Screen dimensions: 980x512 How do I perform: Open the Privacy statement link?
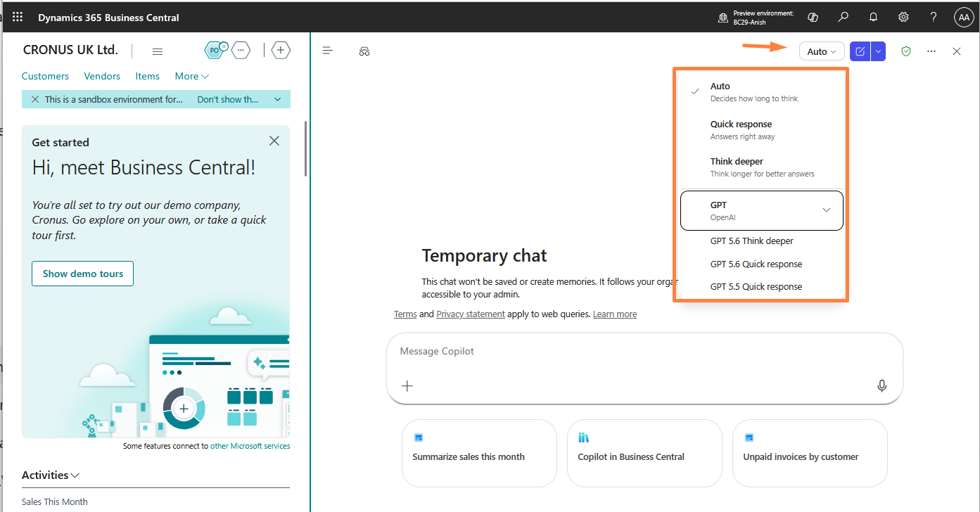coord(471,314)
